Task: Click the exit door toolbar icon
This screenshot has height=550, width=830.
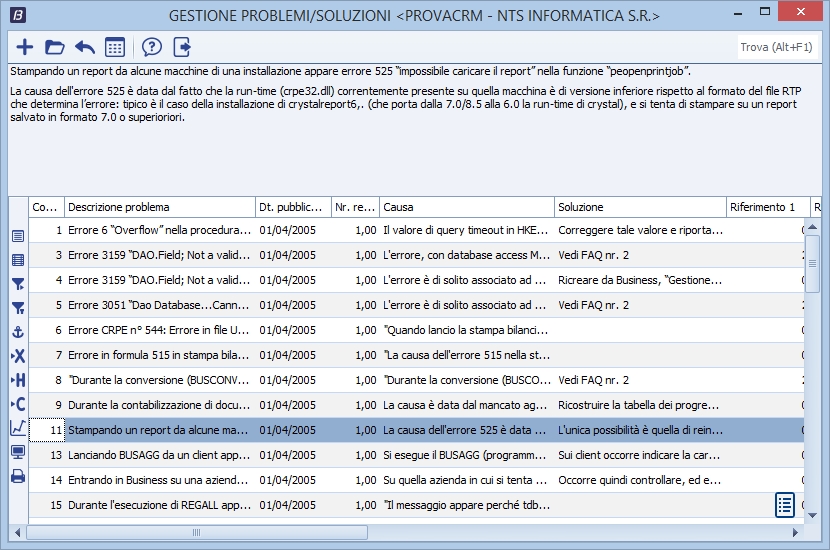Action: [x=182, y=47]
